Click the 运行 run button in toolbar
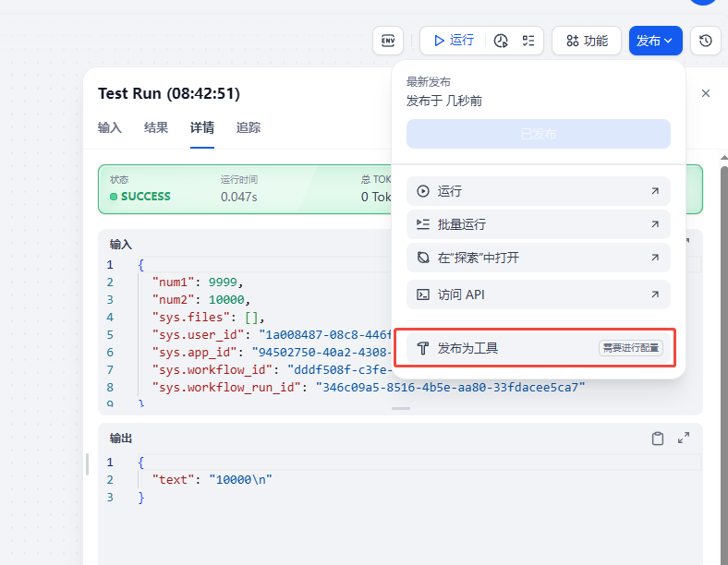This screenshot has height=565, width=728. [x=453, y=41]
